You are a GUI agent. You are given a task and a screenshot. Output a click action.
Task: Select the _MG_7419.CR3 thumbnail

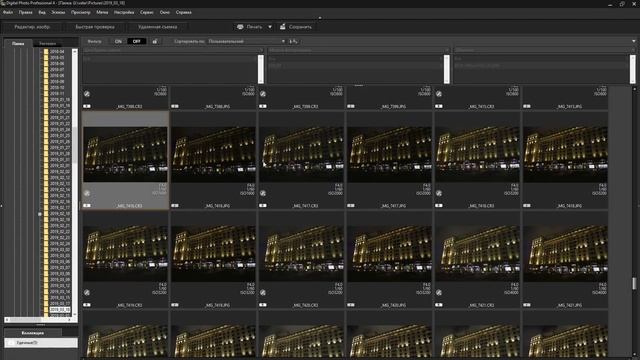pyautogui.click(x=125, y=253)
